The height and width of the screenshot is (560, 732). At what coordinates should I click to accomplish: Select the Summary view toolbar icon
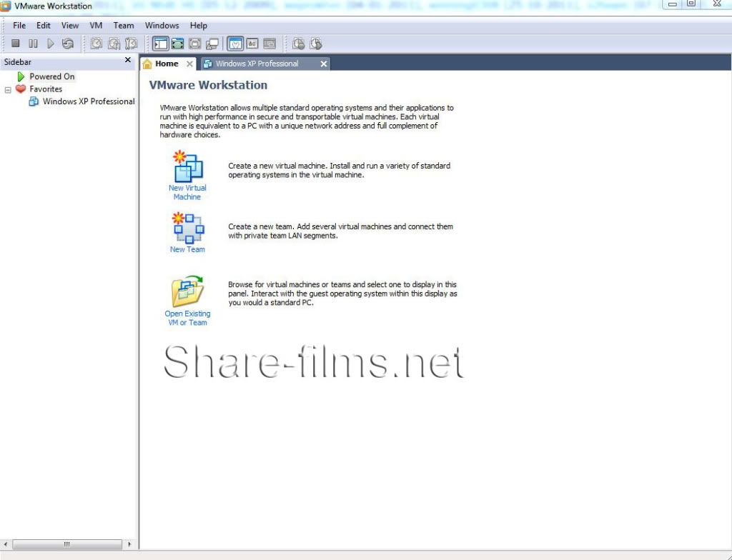(x=235, y=44)
